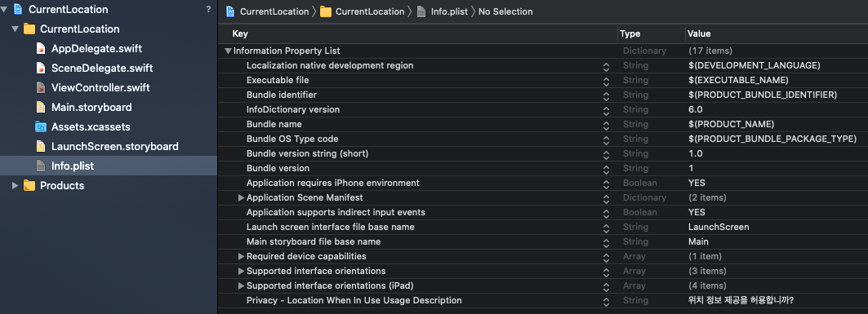Click the Assets.xcassets catalog icon

point(40,127)
